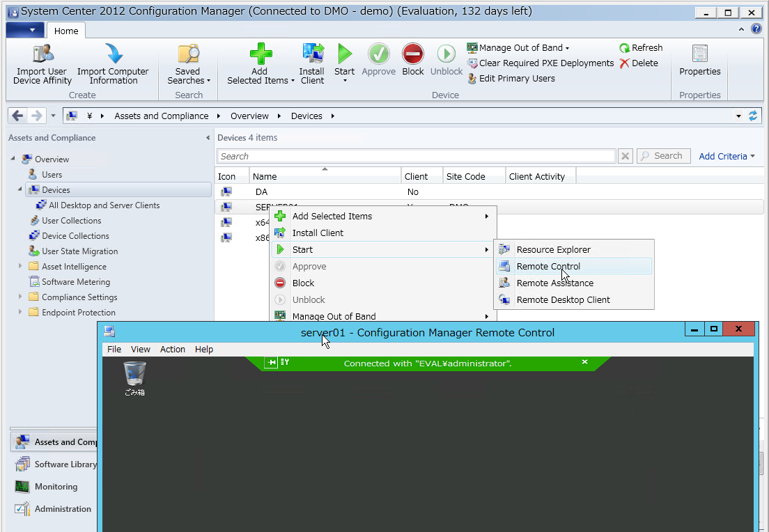Click in the device Search field
The width and height of the screenshot is (769, 532).
click(x=416, y=156)
